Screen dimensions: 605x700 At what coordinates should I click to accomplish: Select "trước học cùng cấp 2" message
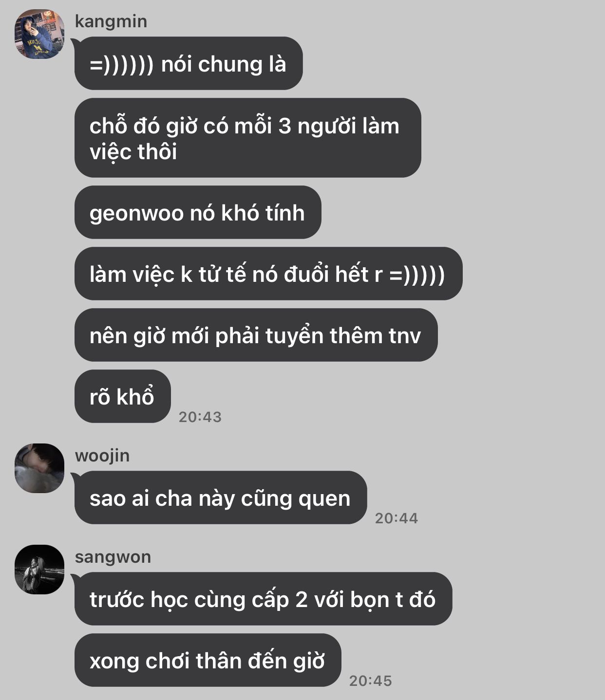pos(263,599)
